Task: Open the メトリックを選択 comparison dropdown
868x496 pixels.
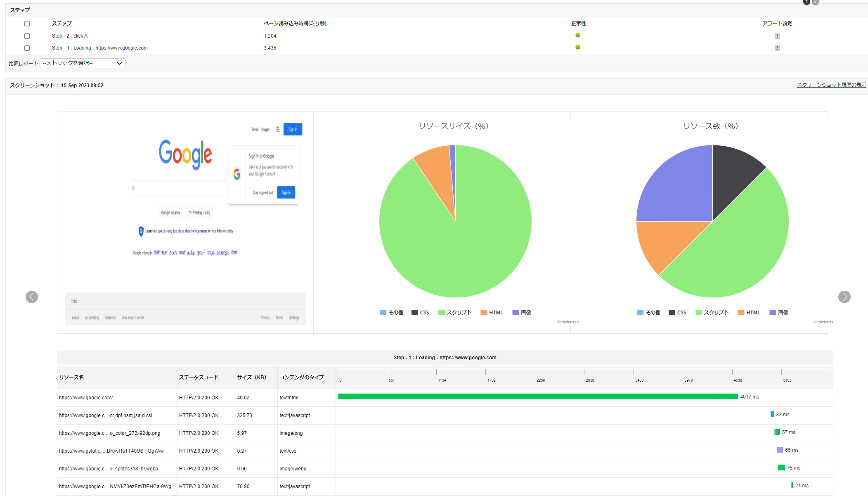Action: point(83,63)
